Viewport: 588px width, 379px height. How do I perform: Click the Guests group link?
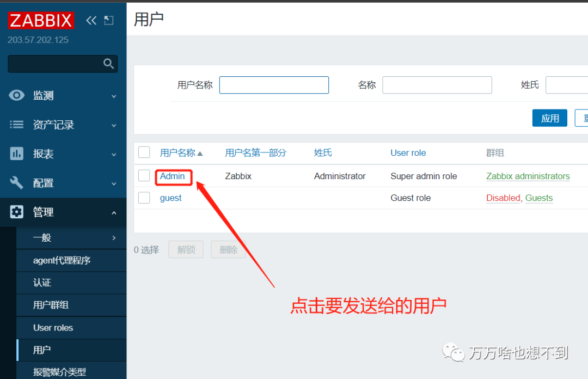[539, 198]
